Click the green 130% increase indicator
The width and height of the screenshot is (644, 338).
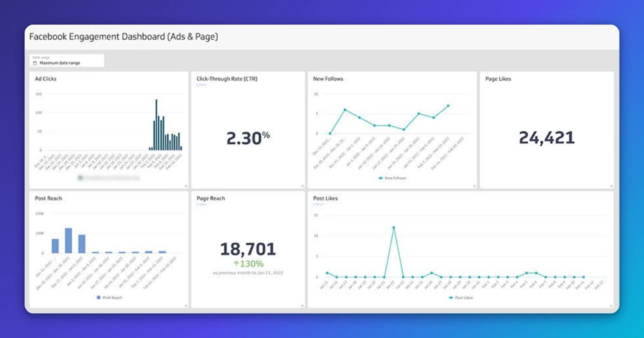[x=249, y=264]
